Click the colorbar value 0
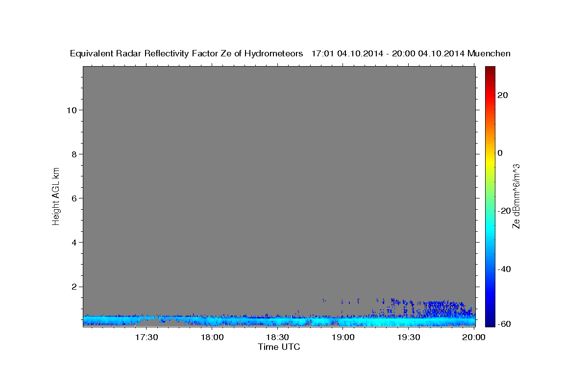The image size is (588, 392). [500, 153]
